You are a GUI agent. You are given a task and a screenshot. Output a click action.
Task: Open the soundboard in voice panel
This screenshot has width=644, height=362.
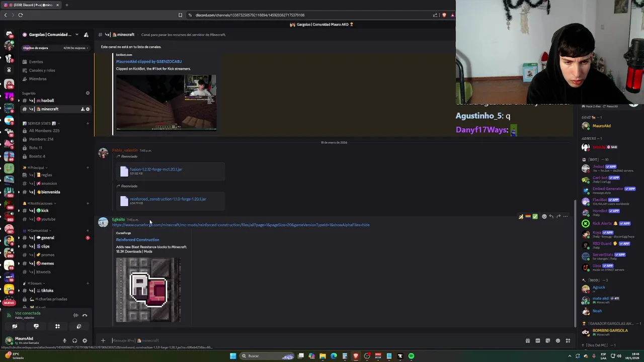78,326
